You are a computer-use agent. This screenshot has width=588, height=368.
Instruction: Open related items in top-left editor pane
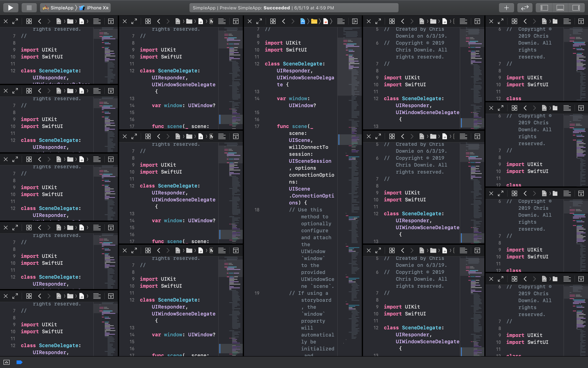tap(29, 21)
